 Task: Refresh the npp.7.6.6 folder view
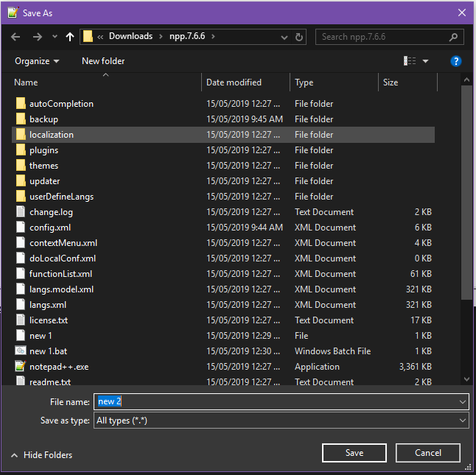click(299, 37)
